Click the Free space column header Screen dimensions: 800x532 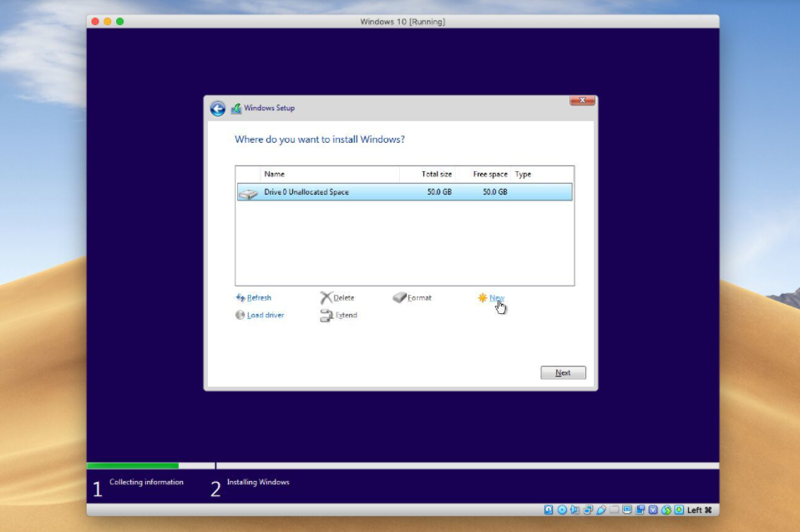tap(484, 174)
